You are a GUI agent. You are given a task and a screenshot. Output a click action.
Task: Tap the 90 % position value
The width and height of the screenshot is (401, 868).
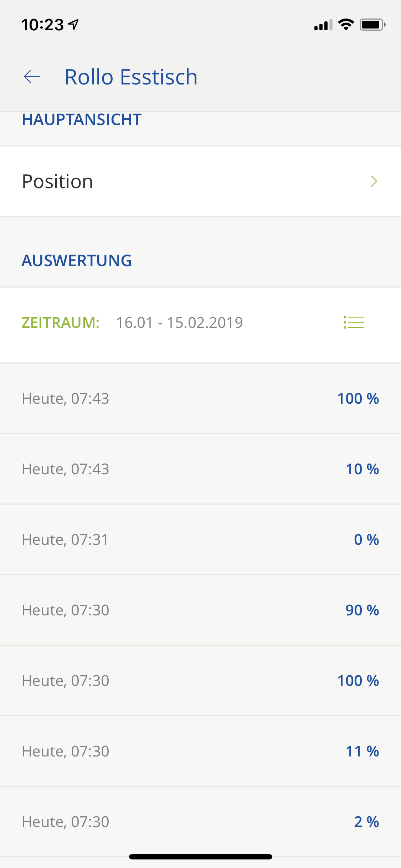[362, 610]
